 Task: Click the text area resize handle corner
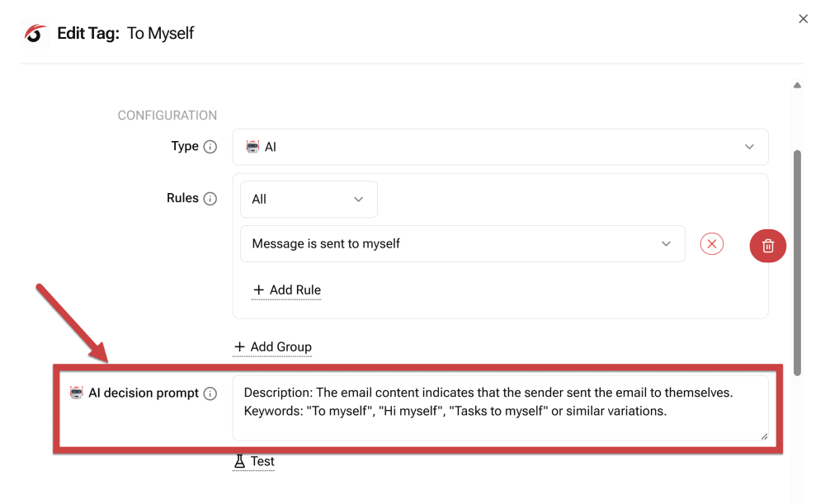pyautogui.click(x=764, y=436)
